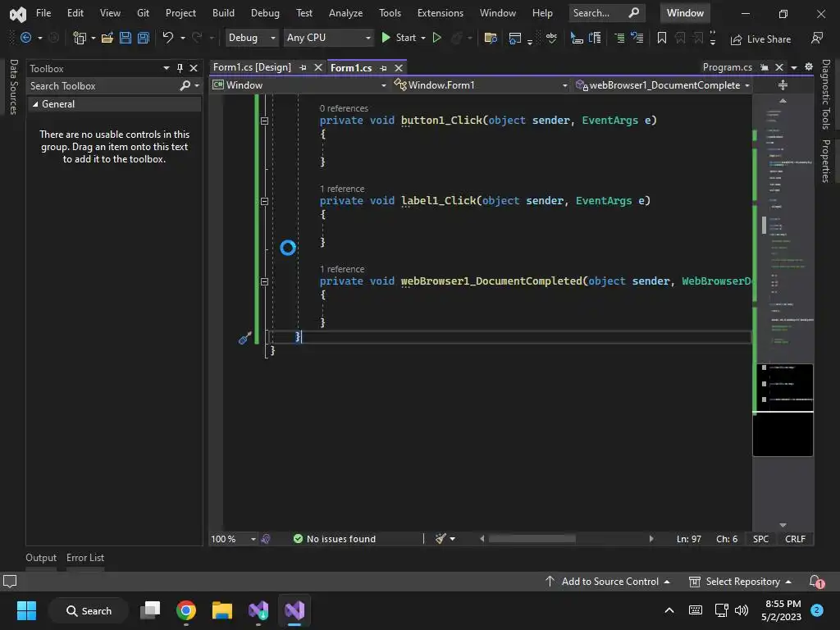The height and width of the screenshot is (630, 840).
Task: Open the Diagnostic Tools side tab
Action: click(x=826, y=94)
